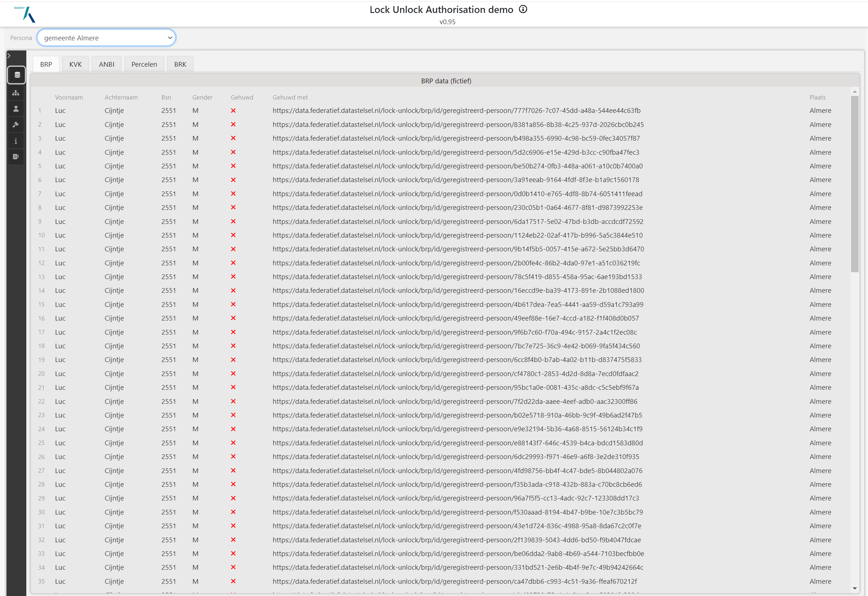Click the Achternaam column header

point(121,97)
